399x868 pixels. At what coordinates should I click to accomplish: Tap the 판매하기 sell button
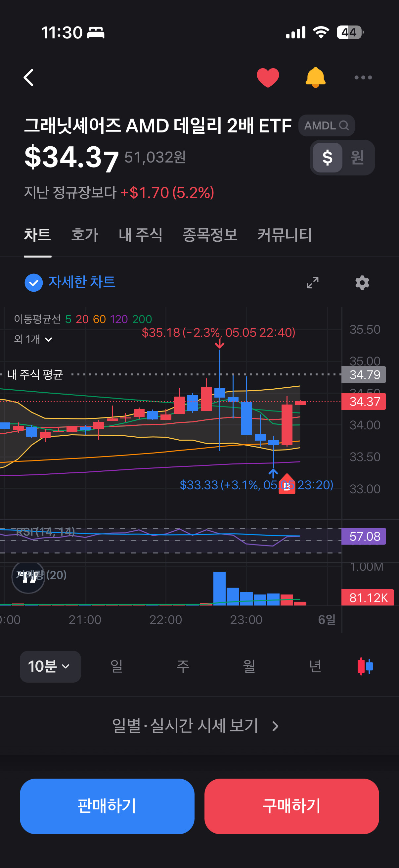tap(107, 806)
